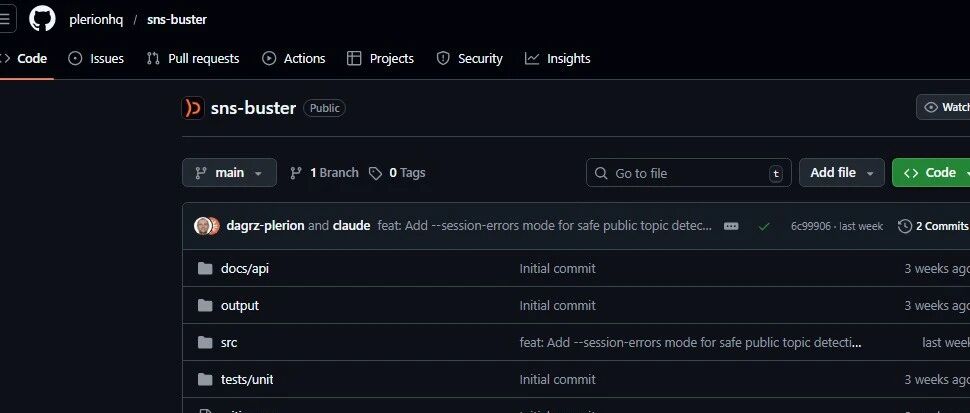Switch to the Security tab
The image size is (970, 413).
470,59
